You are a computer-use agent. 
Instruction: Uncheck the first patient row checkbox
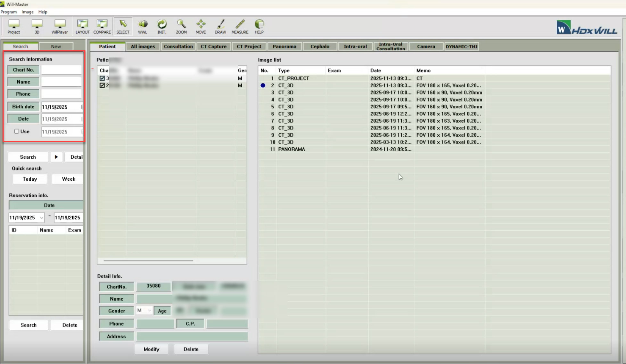pos(102,78)
